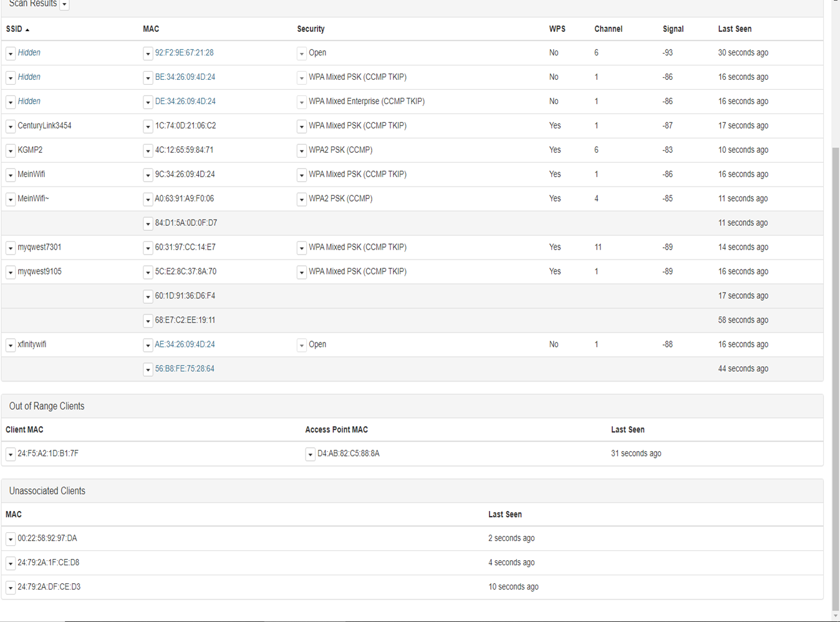Select the signal value -93
The image size is (840, 622).
coord(667,53)
